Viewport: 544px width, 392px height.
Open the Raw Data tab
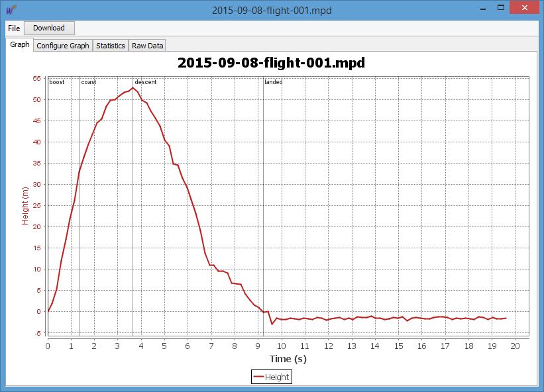[x=147, y=46]
